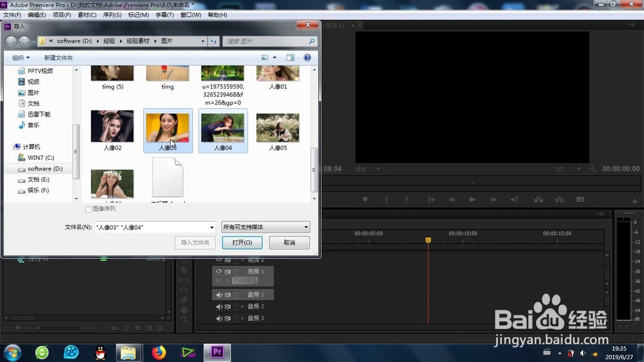644x362 pixels.
Task: Click the Go to In Point button
Action: point(431,200)
